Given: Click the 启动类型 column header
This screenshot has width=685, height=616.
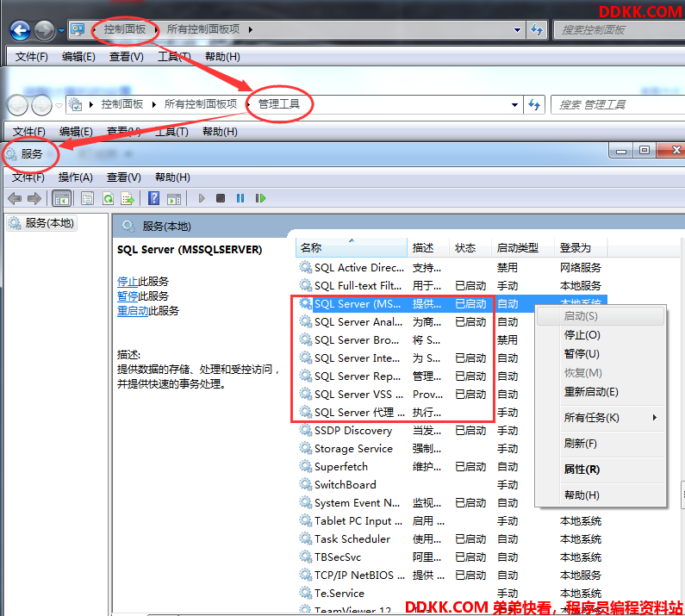Looking at the screenshot, I should [x=523, y=248].
